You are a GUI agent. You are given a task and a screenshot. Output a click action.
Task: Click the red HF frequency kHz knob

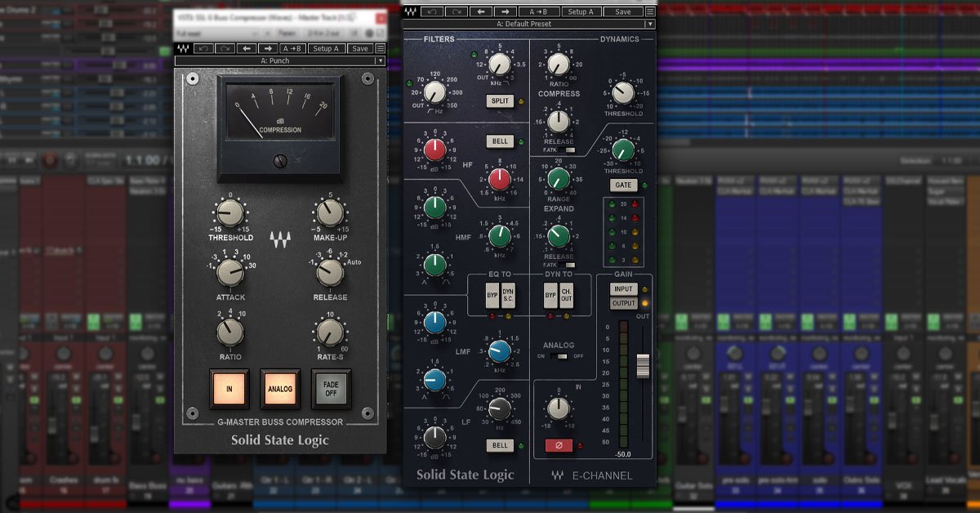click(499, 178)
